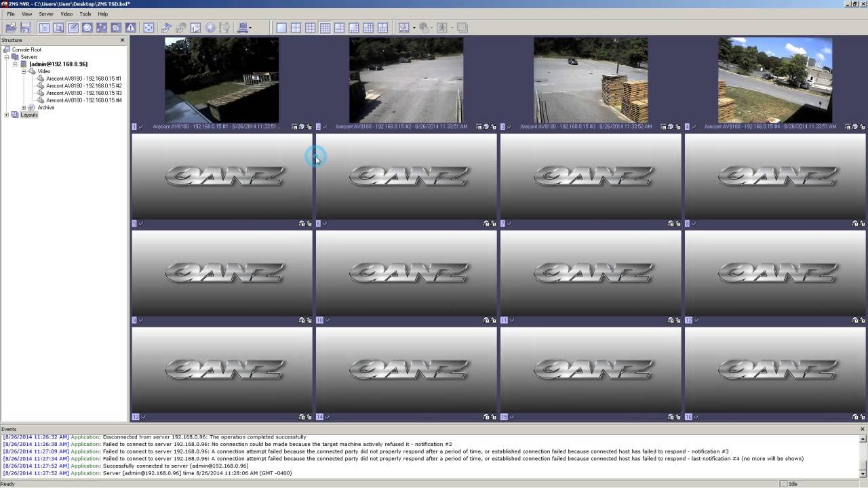Open View menu
This screenshot has width=868, height=488.
(27, 14)
